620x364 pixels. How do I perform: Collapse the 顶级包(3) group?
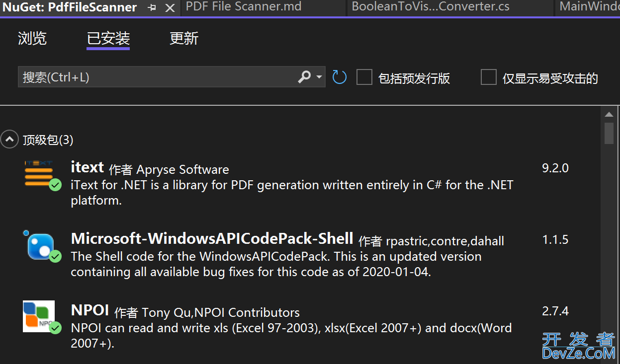coord(9,140)
